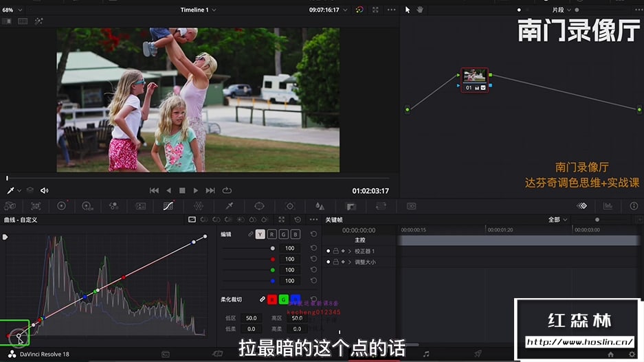Open the Motion Effects palette

coord(140,206)
